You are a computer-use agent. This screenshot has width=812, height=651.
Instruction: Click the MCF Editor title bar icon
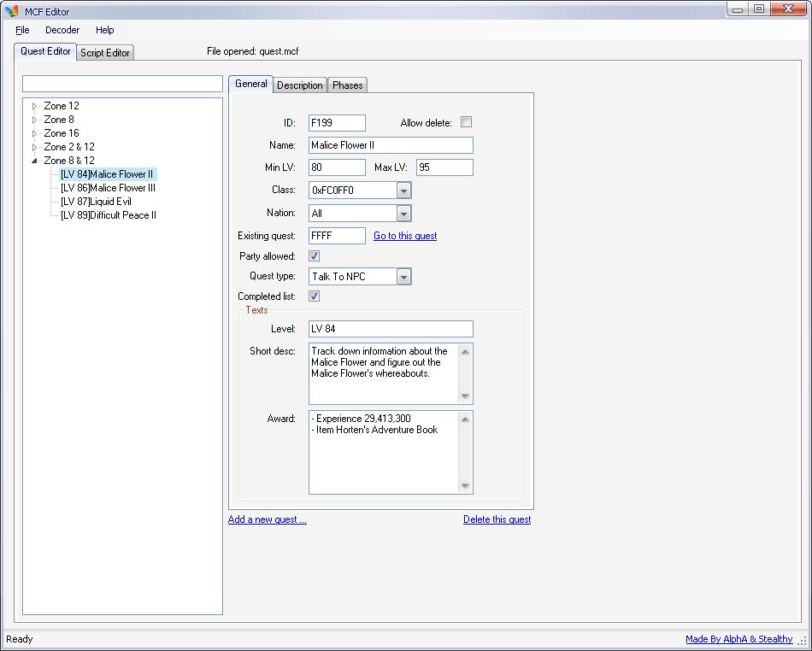(12, 11)
